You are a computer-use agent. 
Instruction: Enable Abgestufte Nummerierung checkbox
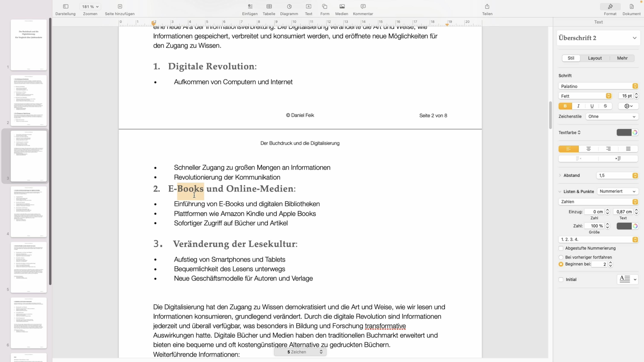(x=561, y=248)
